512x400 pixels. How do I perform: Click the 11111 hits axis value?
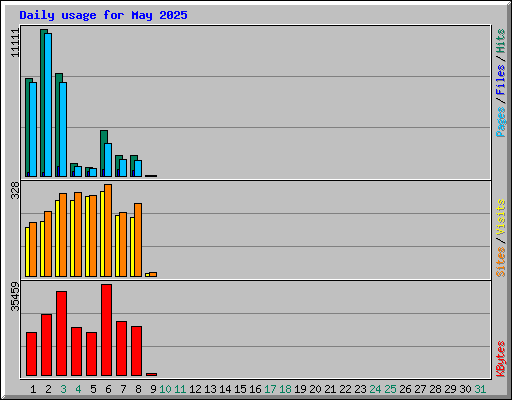tap(15, 43)
